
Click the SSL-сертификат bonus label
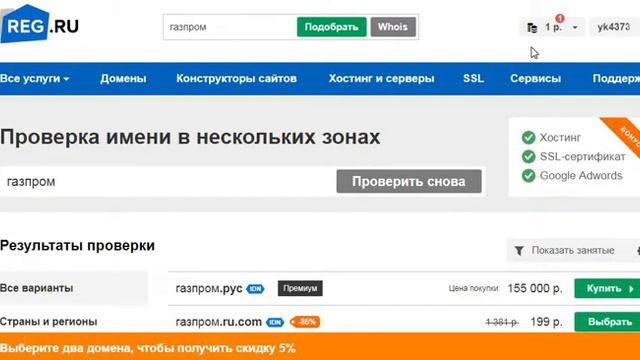(582, 156)
